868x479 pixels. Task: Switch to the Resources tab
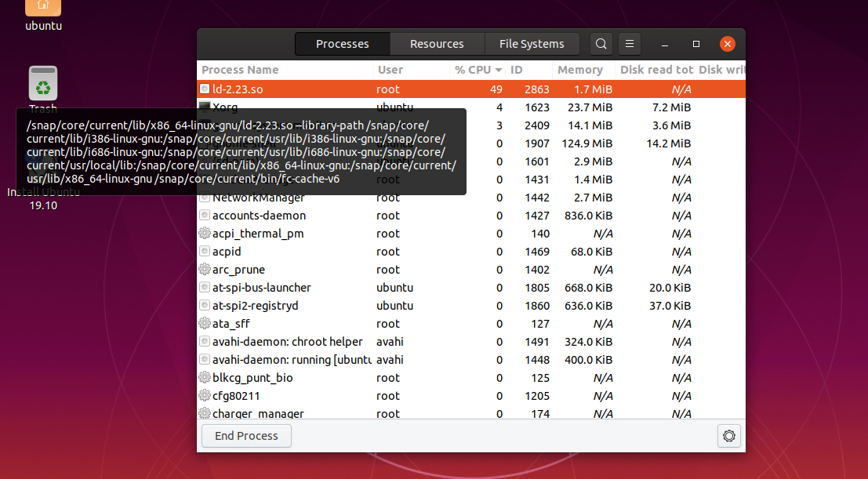pyautogui.click(x=437, y=44)
